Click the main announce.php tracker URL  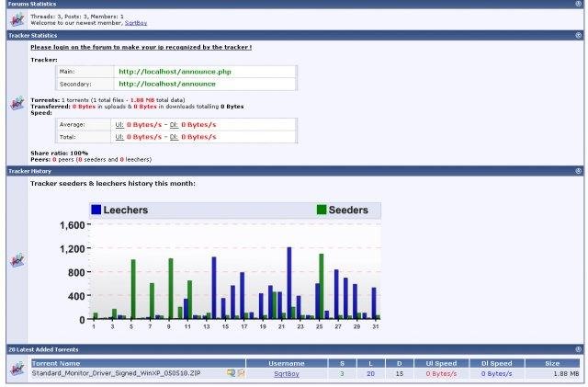point(175,72)
